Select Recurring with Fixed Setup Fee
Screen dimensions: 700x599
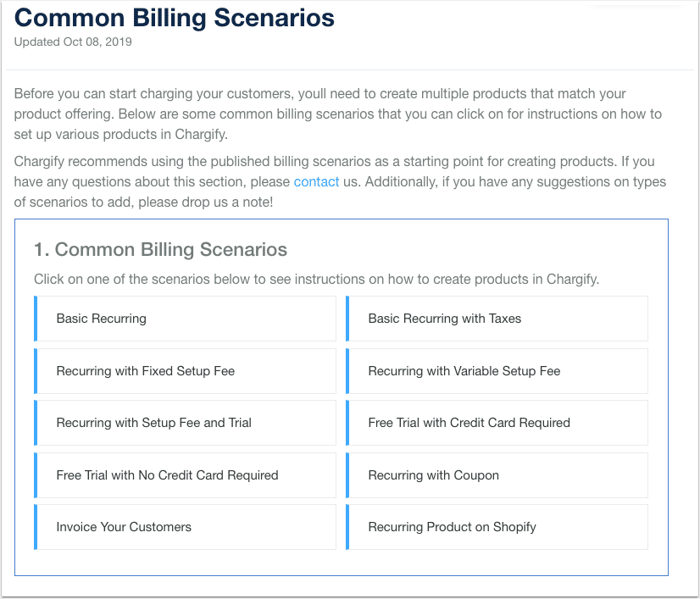pos(146,371)
